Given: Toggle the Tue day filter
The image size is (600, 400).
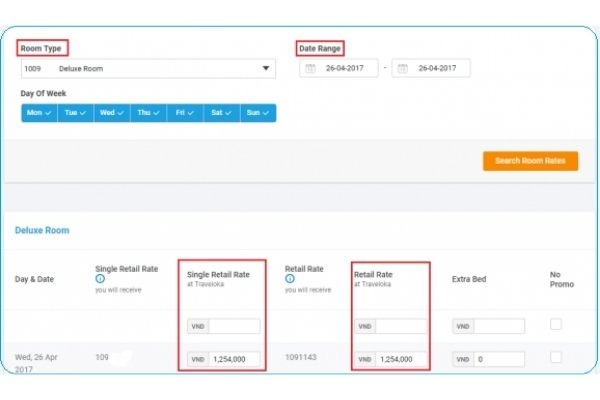Looking at the screenshot, I should pyautogui.click(x=75, y=113).
